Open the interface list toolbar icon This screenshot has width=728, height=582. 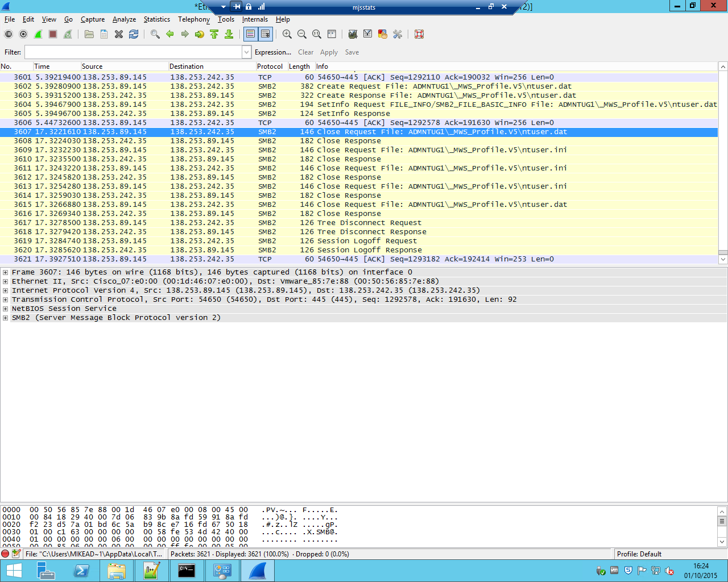[x=9, y=34]
